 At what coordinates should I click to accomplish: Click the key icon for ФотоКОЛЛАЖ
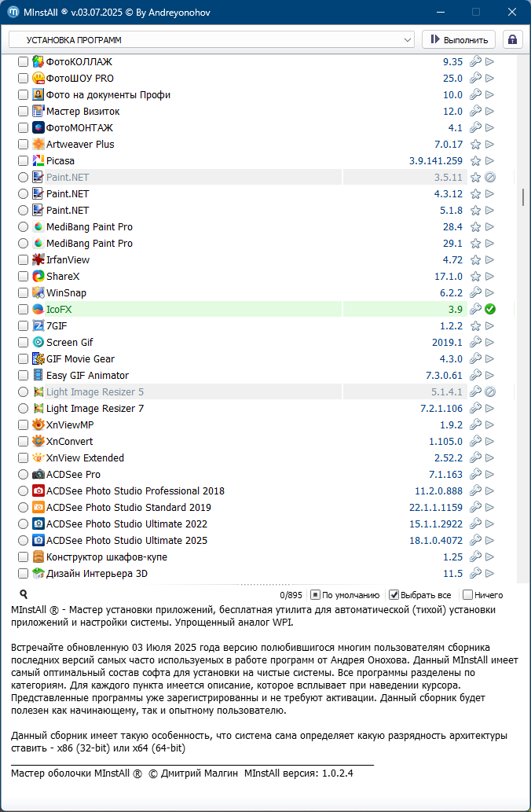(x=475, y=61)
